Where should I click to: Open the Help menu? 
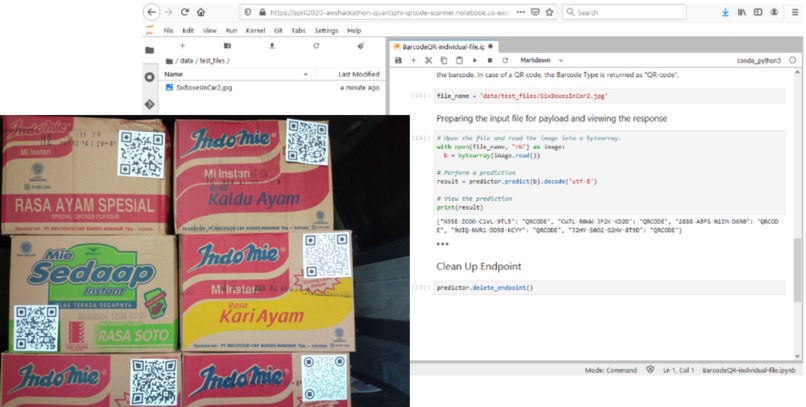click(x=354, y=30)
